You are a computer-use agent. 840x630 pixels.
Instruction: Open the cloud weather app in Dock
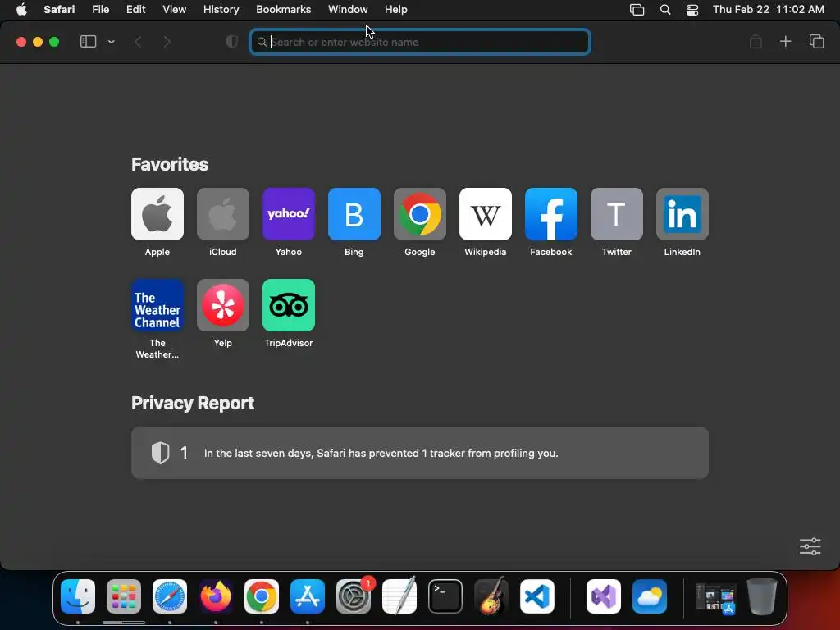point(650,596)
